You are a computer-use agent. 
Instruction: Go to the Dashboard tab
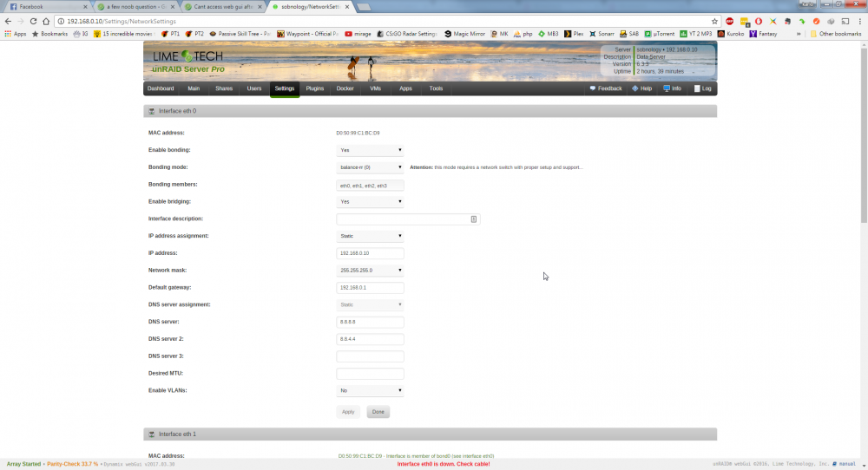161,88
